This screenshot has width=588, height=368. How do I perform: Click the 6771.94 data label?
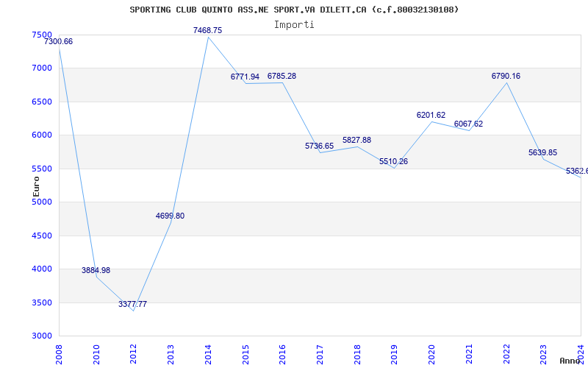245,77
